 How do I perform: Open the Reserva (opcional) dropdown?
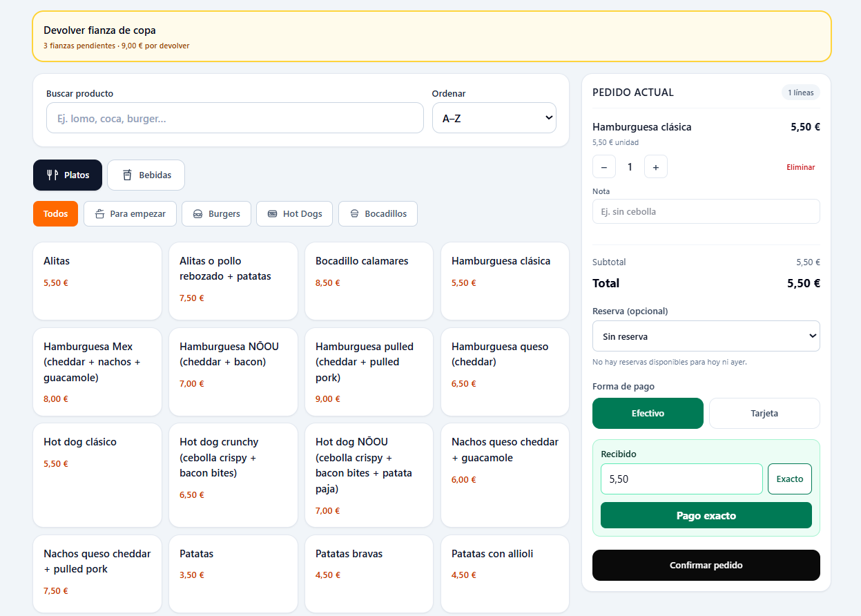pos(706,336)
